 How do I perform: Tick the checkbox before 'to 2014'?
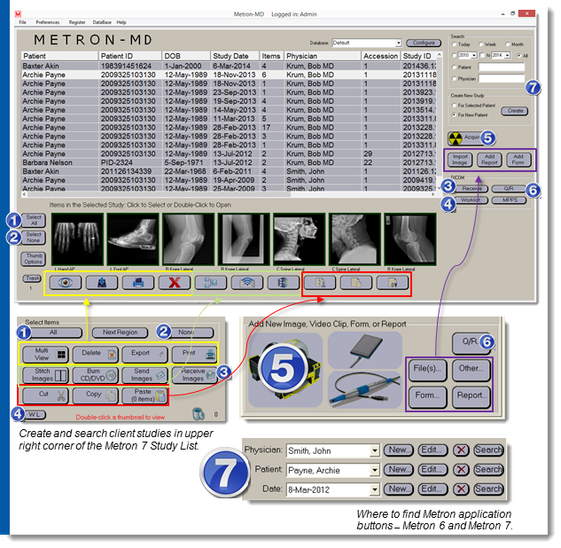[x=482, y=55]
